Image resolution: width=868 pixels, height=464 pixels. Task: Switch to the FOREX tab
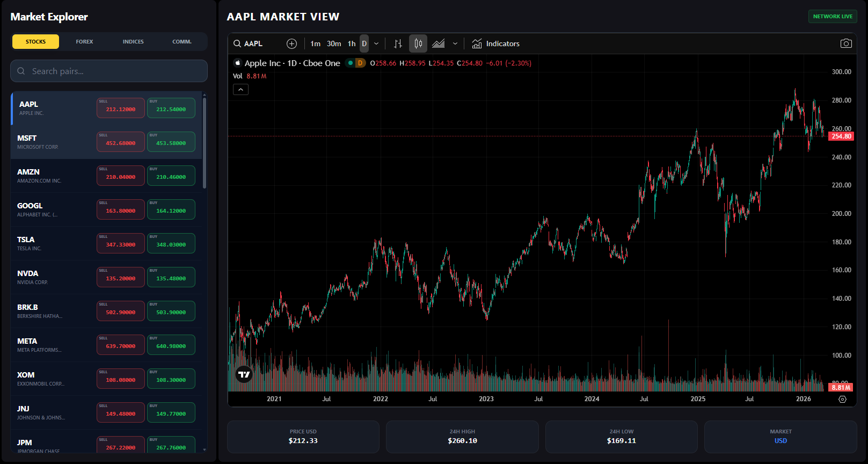click(84, 41)
